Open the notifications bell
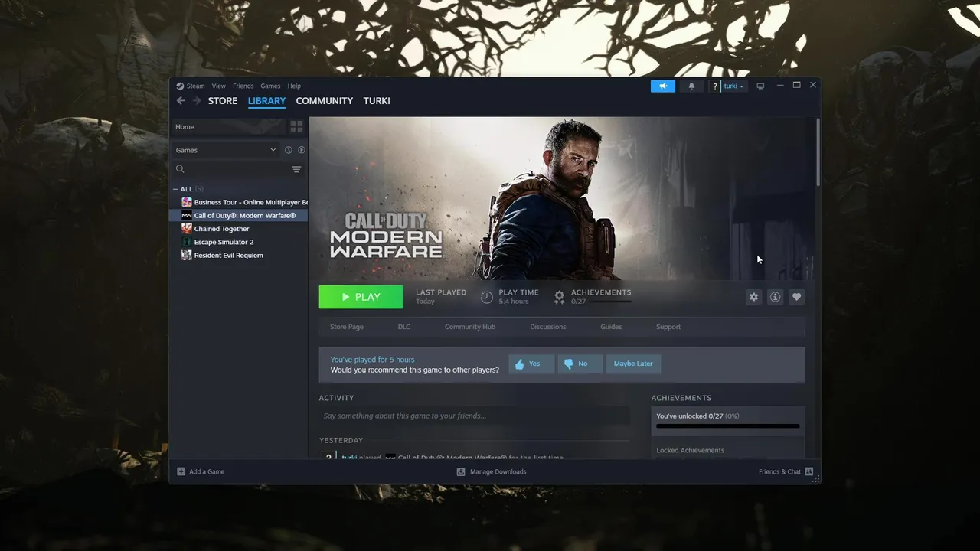 click(x=691, y=86)
